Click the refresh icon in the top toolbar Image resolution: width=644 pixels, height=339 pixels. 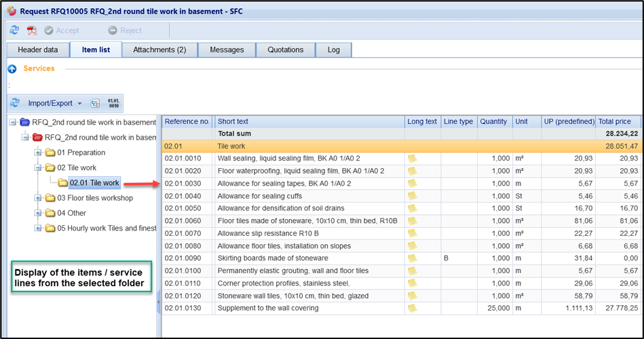click(x=14, y=31)
